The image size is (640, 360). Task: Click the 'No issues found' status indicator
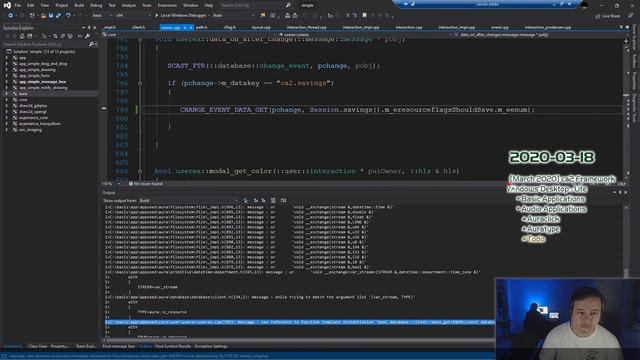tap(146, 184)
